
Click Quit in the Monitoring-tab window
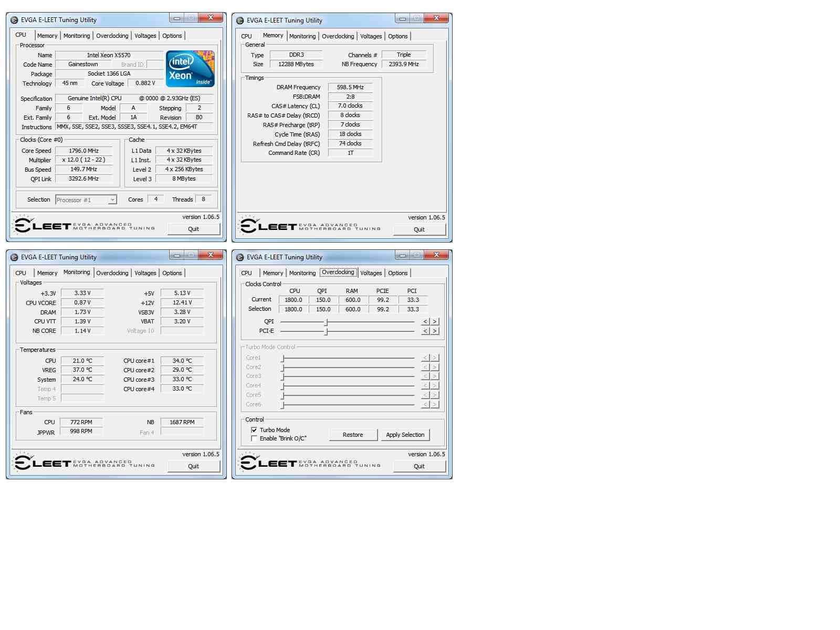(194, 467)
